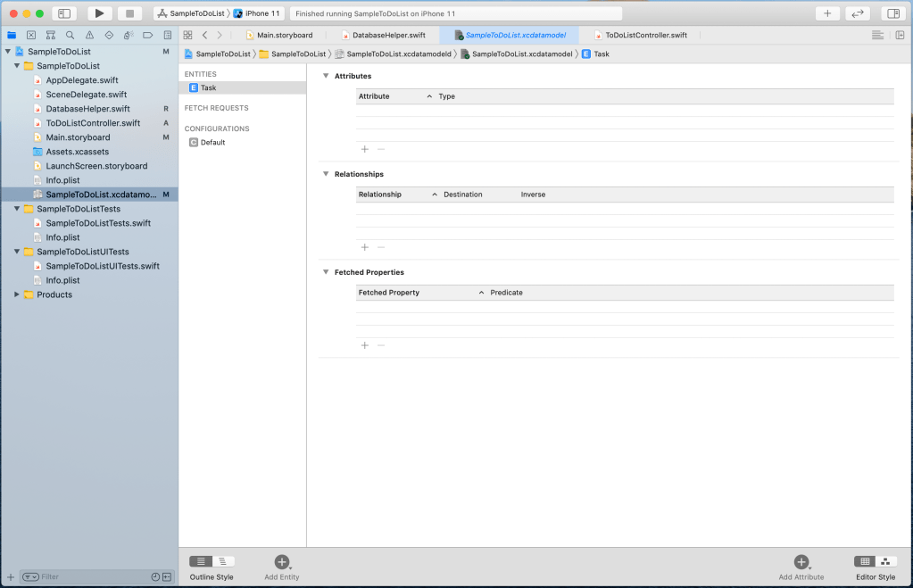Open the source control navigator icon
The height and width of the screenshot is (588, 913).
pyautogui.click(x=31, y=35)
